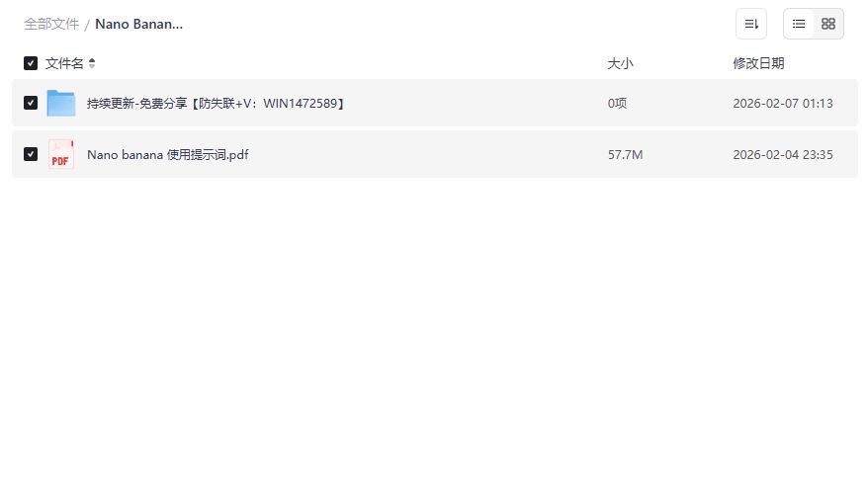Switch to list view layout

(x=798, y=24)
